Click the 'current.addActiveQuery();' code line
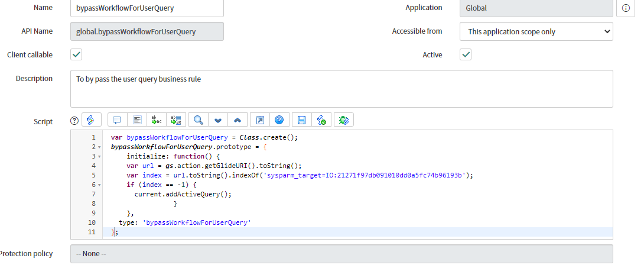The width and height of the screenshot is (644, 268). click(183, 194)
